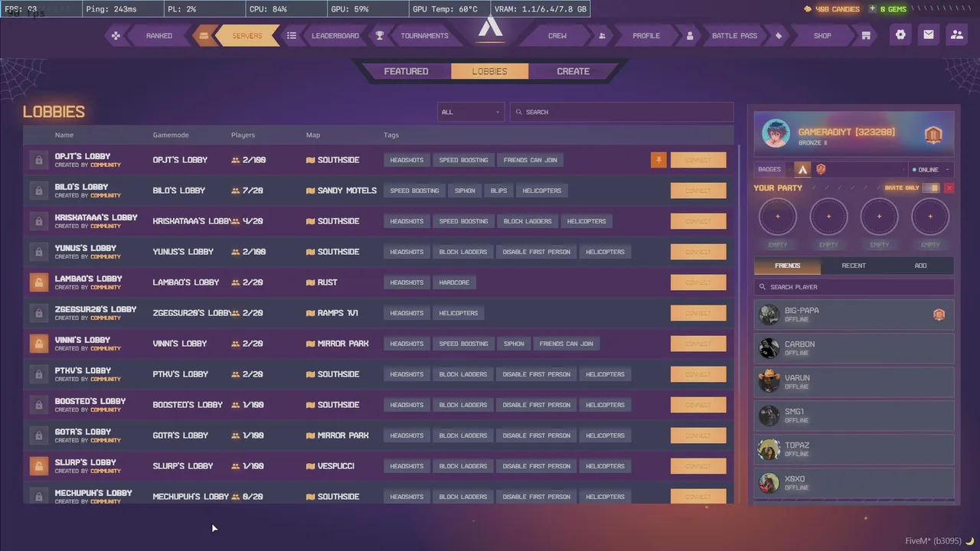This screenshot has width=980, height=551.
Task: Open the Leaderboard menu item
Action: 335,36
